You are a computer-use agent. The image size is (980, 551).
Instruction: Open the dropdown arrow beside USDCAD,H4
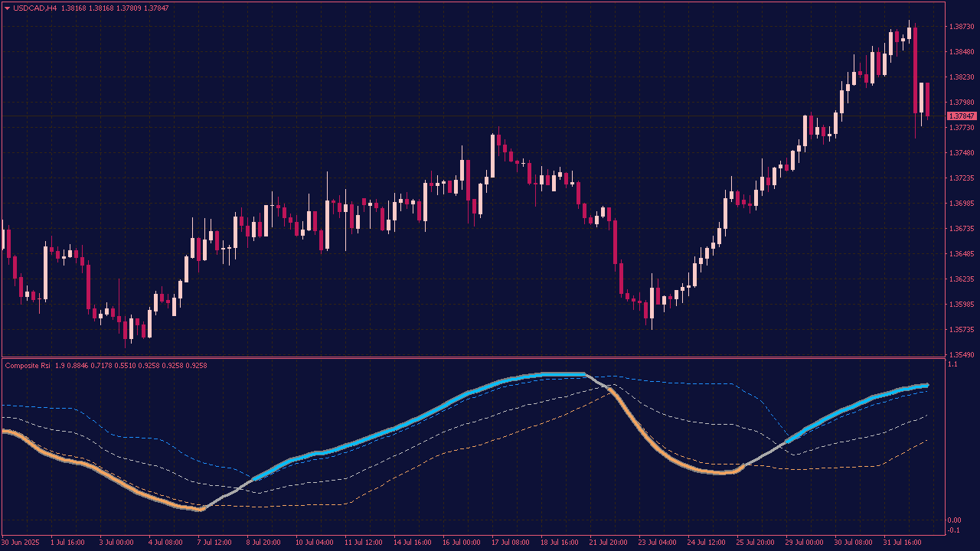point(8,8)
